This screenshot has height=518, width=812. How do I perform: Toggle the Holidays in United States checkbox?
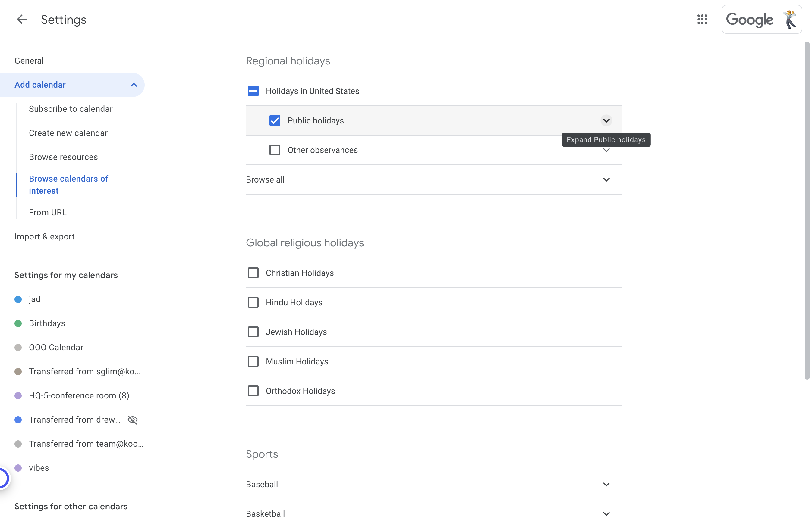click(x=253, y=91)
